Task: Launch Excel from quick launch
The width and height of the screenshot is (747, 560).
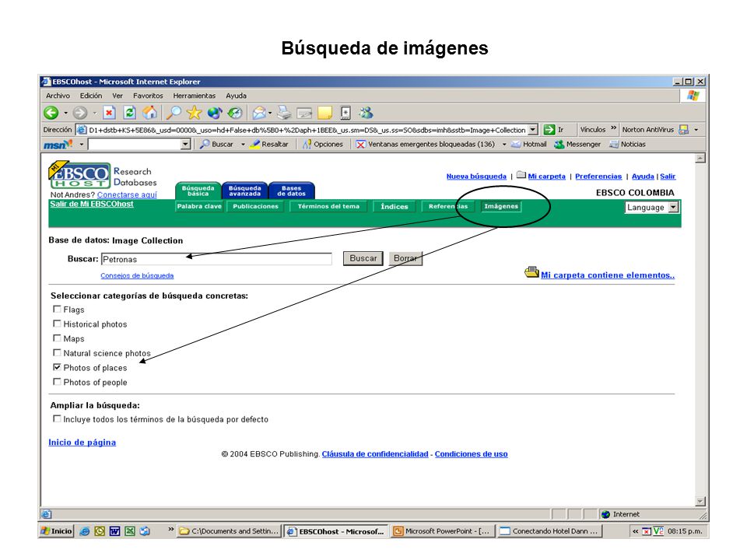Action: pyautogui.click(x=130, y=531)
